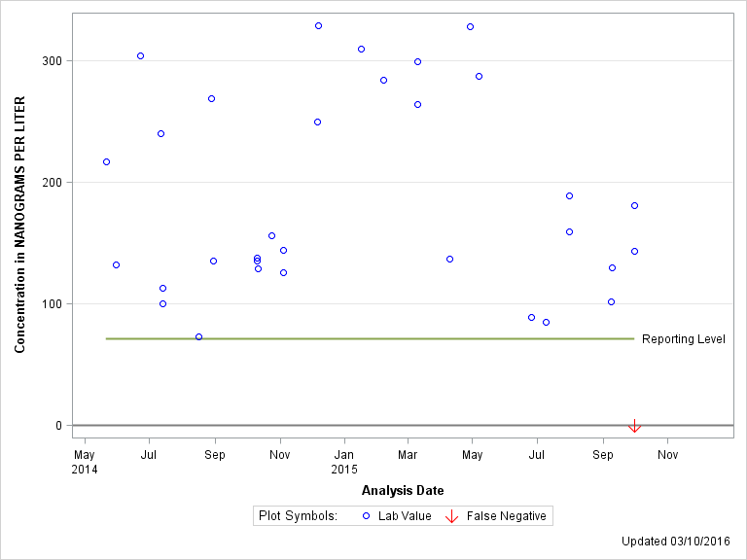
Task: Click the red False Negative arrow in the legend
Action: [x=451, y=516]
